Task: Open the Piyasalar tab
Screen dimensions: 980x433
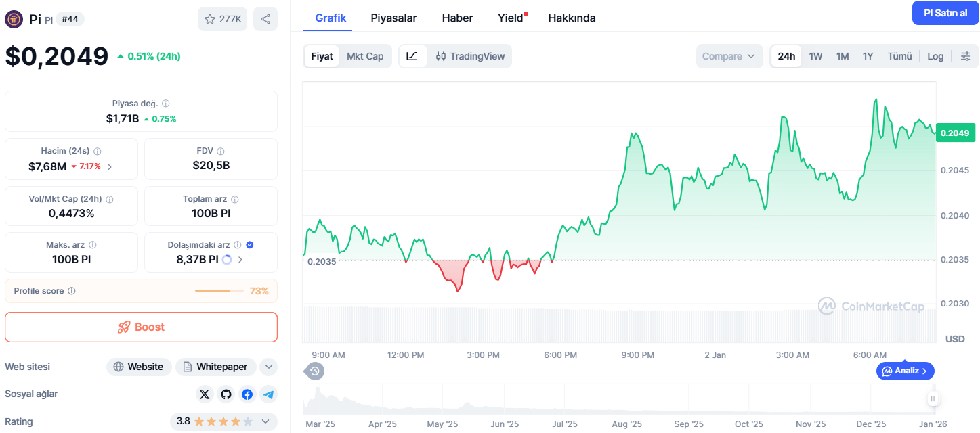Action: pos(394,18)
